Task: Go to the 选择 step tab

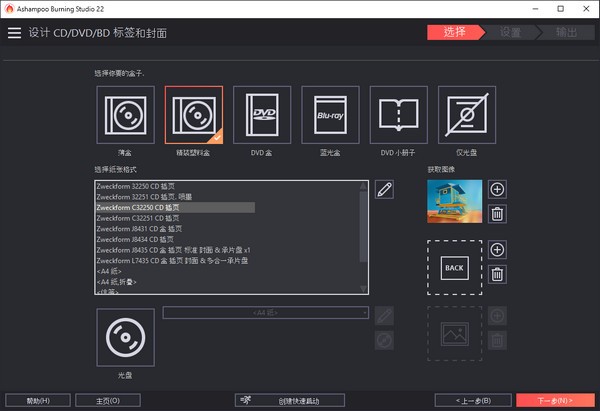Action: [455, 32]
